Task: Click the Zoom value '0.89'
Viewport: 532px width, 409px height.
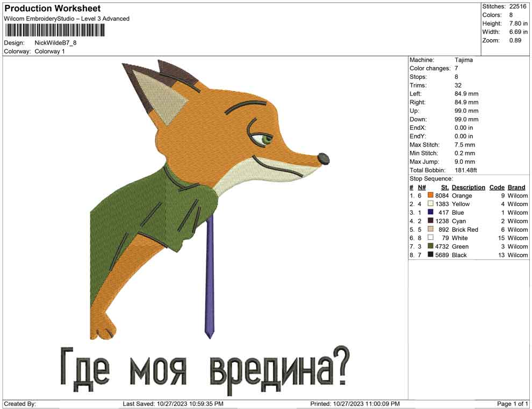Action: tap(515, 40)
